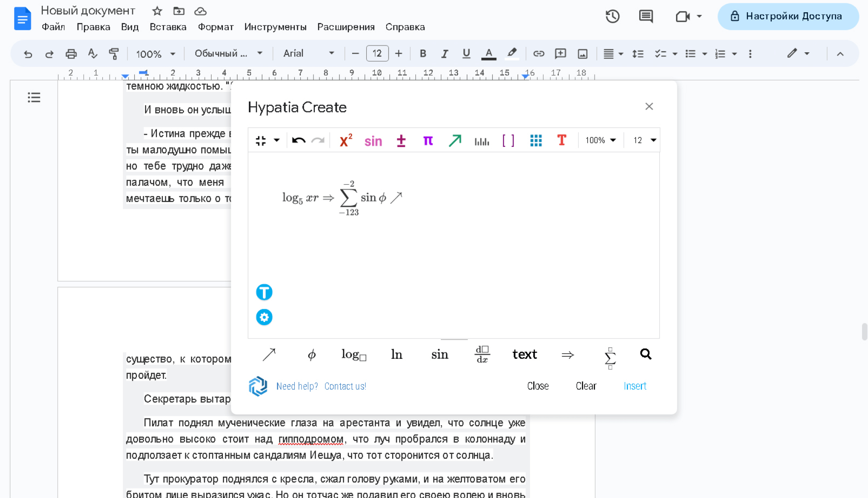Screen dimensions: 868x498
Task: Click the red x² superscript icon
Action: (346, 141)
